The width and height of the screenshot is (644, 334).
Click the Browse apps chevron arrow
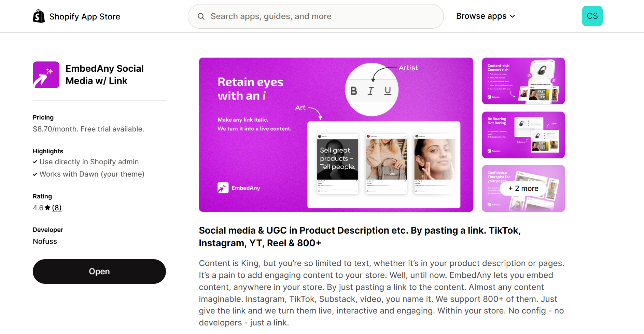(513, 16)
